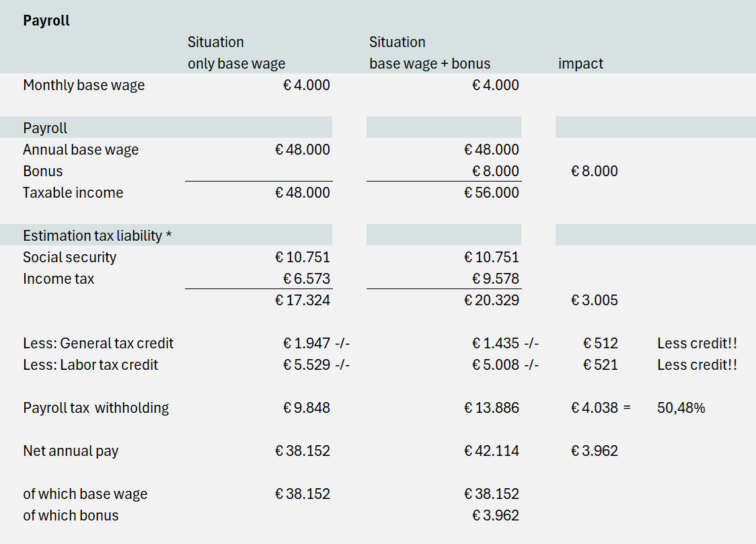Select the € 13.886 payroll tax withholding cell
The width and height of the screenshot is (756, 544).
(491, 408)
